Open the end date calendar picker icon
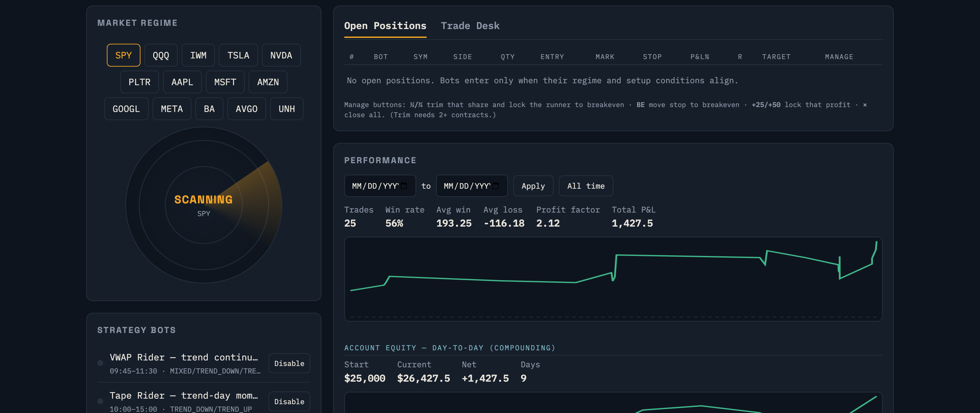Viewport: 980px width, 413px height. [496, 186]
